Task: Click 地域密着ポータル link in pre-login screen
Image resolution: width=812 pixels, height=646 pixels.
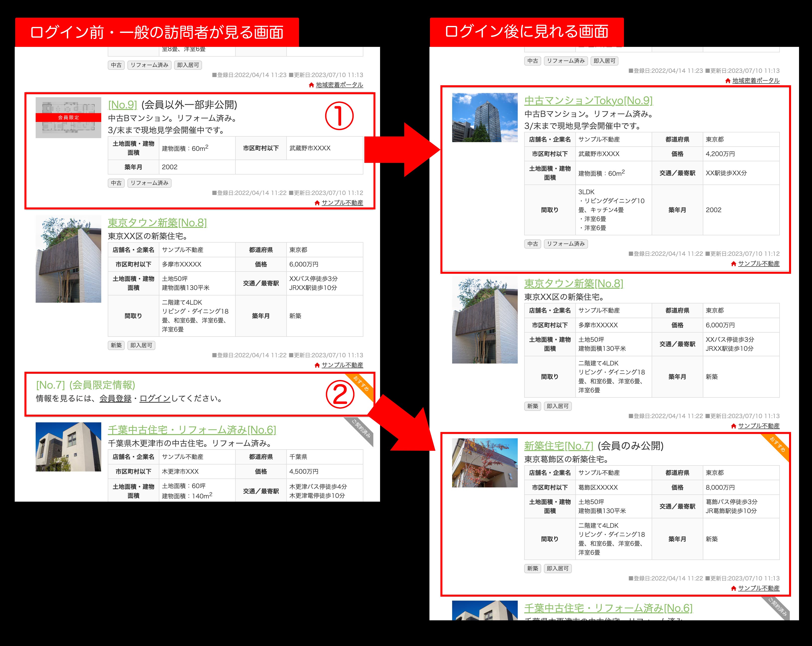Action: (x=339, y=85)
